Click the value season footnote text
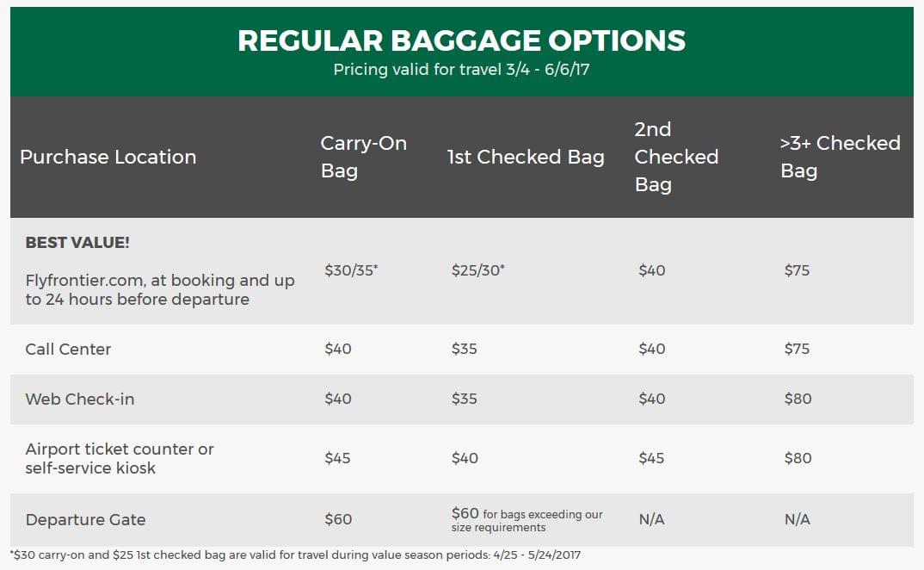924x570 pixels. tap(295, 555)
